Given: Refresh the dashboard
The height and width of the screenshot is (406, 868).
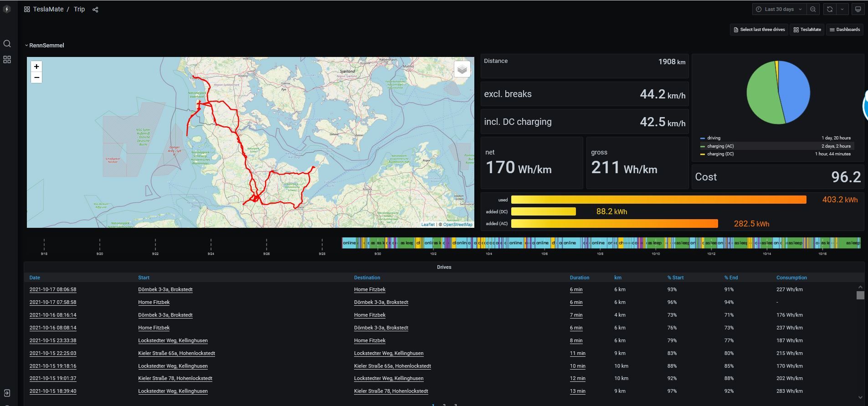Looking at the screenshot, I should pyautogui.click(x=830, y=9).
